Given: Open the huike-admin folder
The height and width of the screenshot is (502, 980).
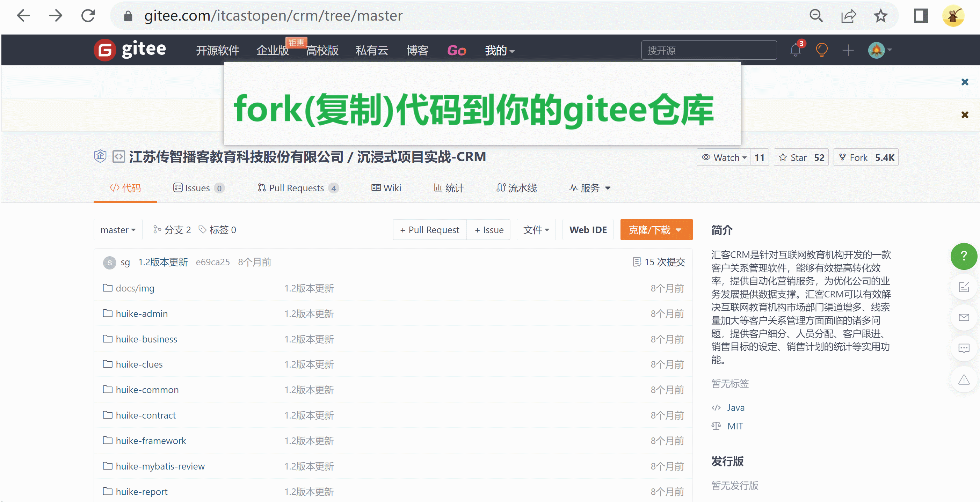Looking at the screenshot, I should (141, 313).
